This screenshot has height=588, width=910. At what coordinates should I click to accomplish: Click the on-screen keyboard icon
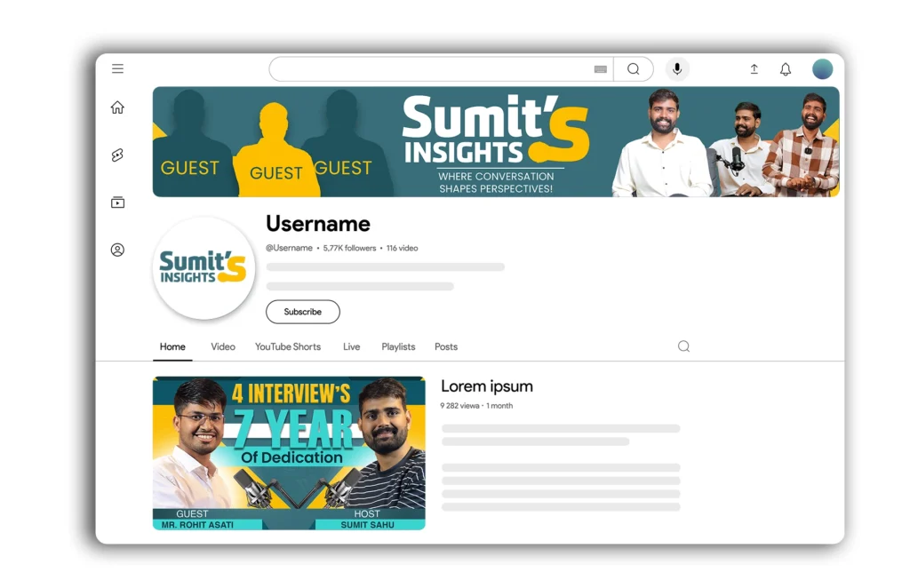[601, 69]
